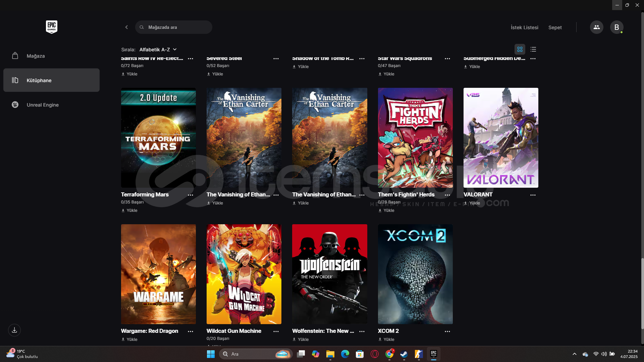Install VALORANT via Yükle
The width and height of the screenshot is (644, 362).
pyautogui.click(x=472, y=203)
